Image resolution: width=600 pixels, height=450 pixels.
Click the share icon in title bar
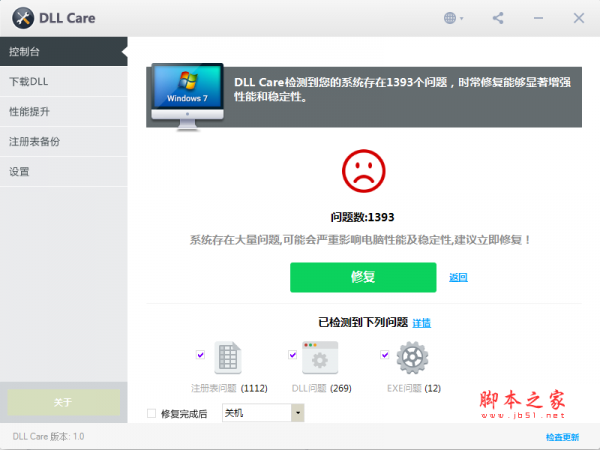pyautogui.click(x=498, y=18)
